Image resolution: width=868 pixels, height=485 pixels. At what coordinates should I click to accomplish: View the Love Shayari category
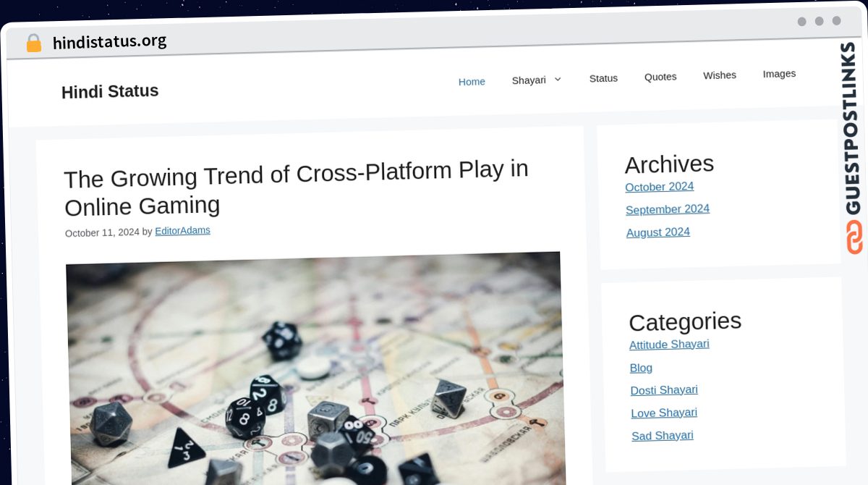[x=664, y=413]
